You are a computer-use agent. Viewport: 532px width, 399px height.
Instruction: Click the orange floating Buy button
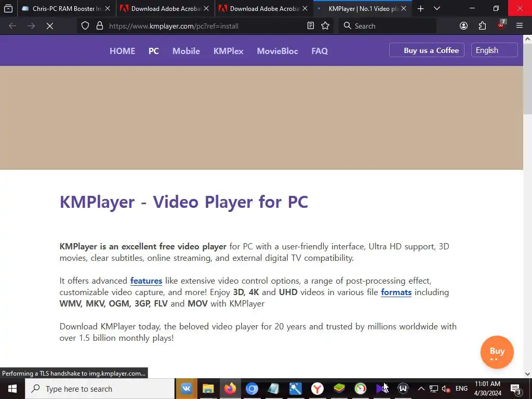click(497, 352)
